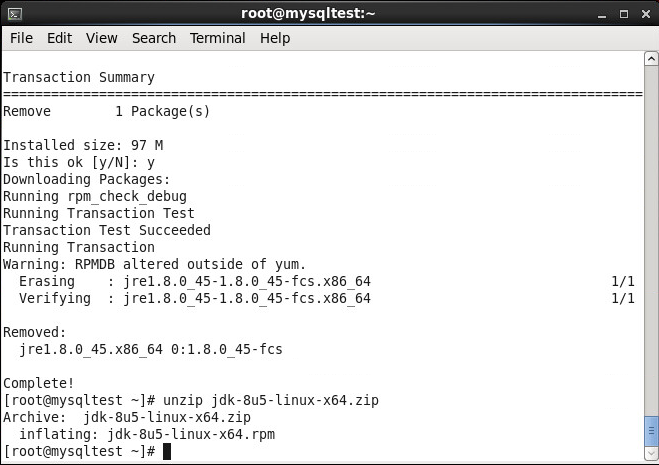Click the command prompt cursor block

(x=167, y=452)
